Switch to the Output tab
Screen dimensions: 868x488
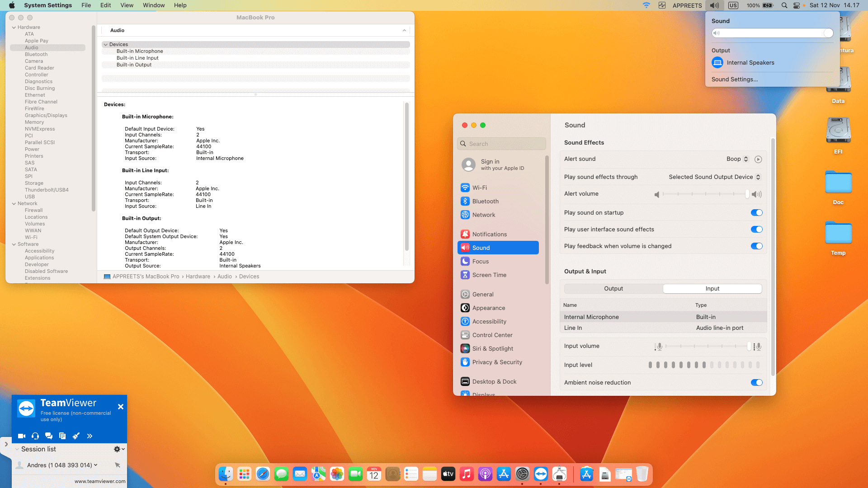coord(613,289)
